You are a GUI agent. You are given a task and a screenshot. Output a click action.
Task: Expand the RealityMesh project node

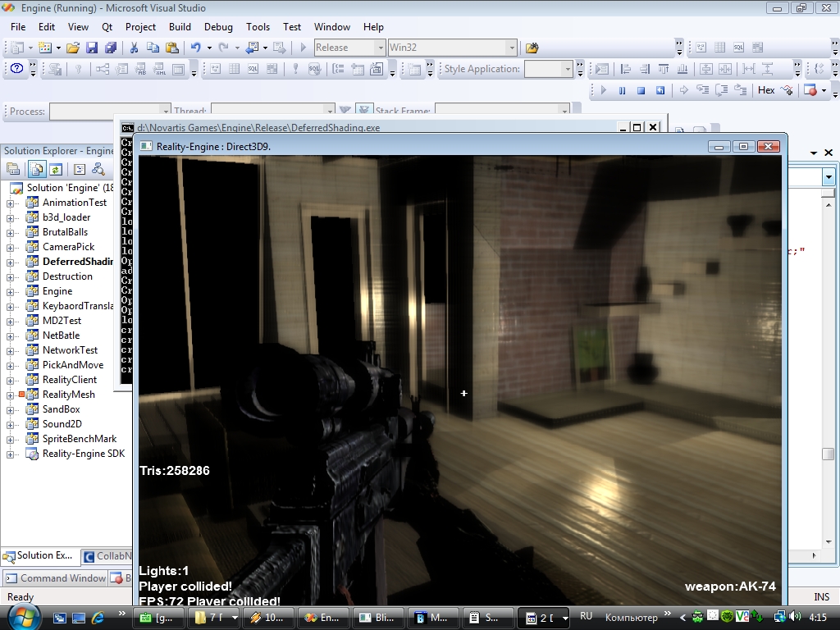(x=10, y=395)
